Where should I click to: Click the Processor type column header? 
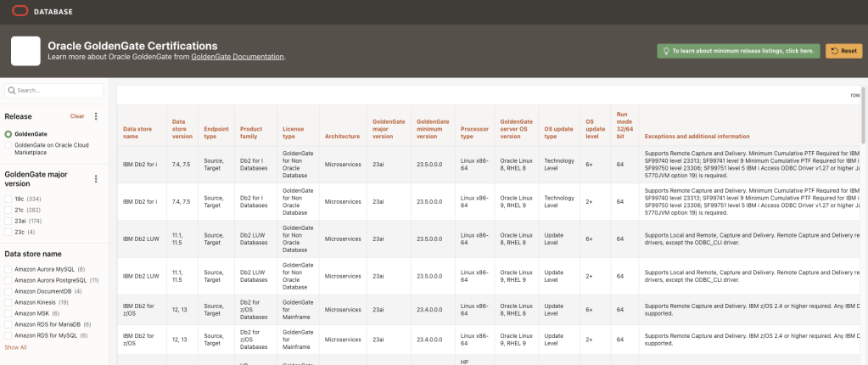click(x=472, y=131)
